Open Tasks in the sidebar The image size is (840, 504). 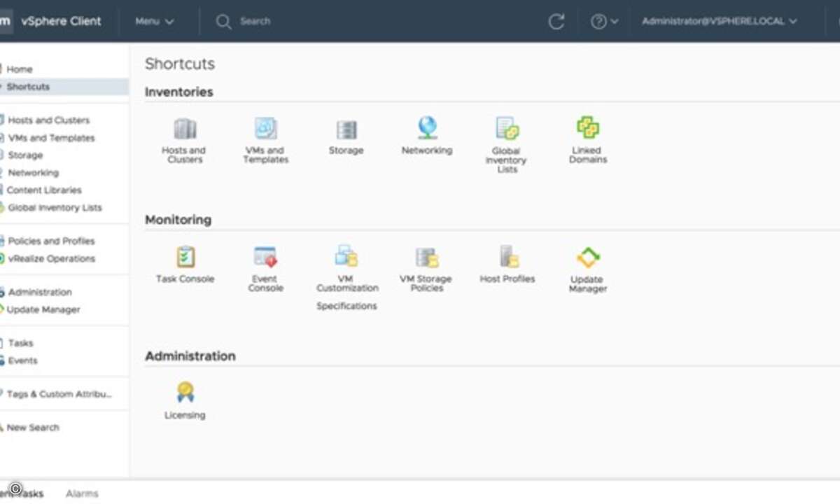pyautogui.click(x=21, y=344)
